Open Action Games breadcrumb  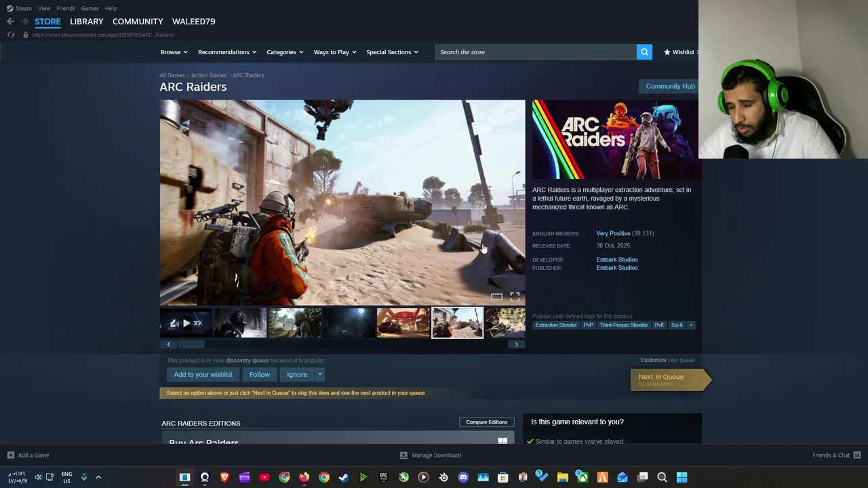click(209, 75)
